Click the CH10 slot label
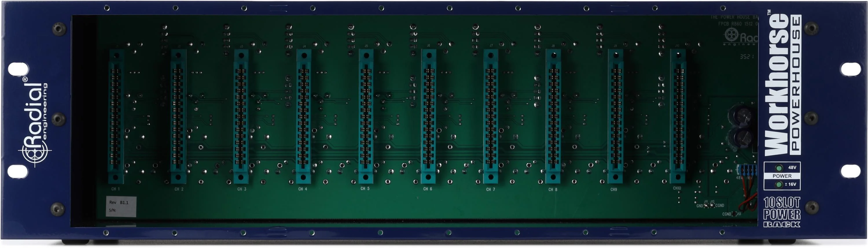 click(x=677, y=188)
